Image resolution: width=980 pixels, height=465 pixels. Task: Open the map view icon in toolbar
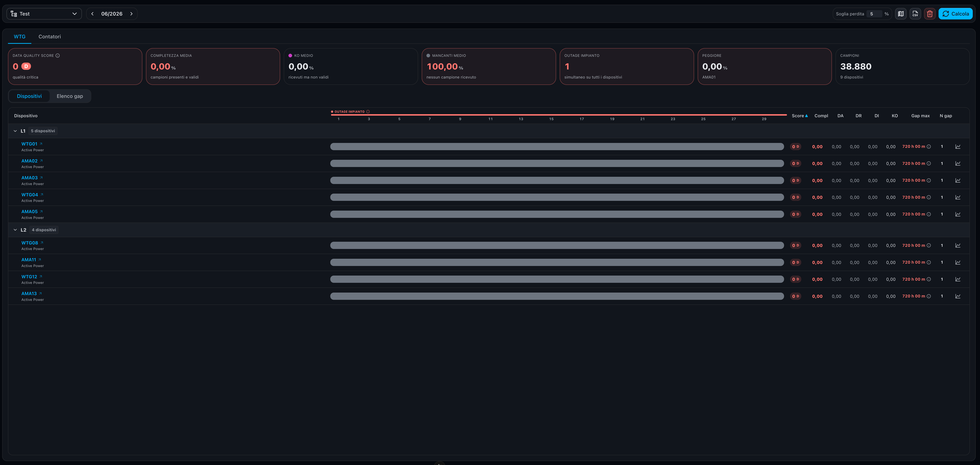(901, 14)
